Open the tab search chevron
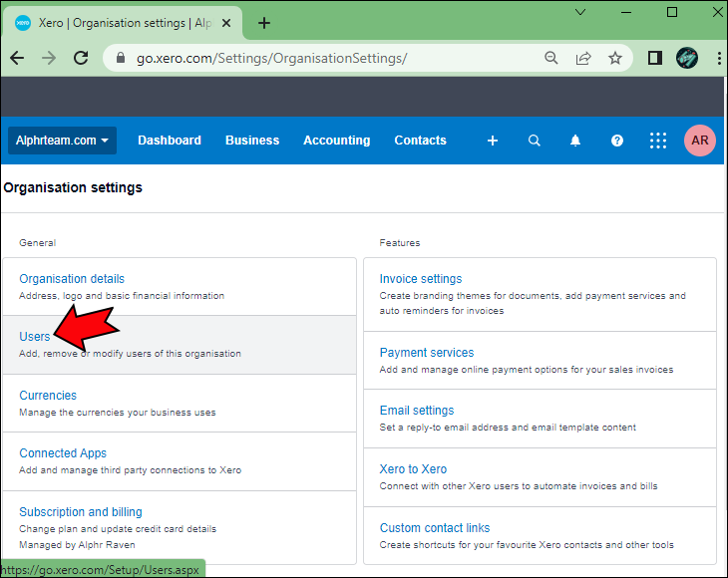Viewport: 728px width, 578px height. point(579,12)
